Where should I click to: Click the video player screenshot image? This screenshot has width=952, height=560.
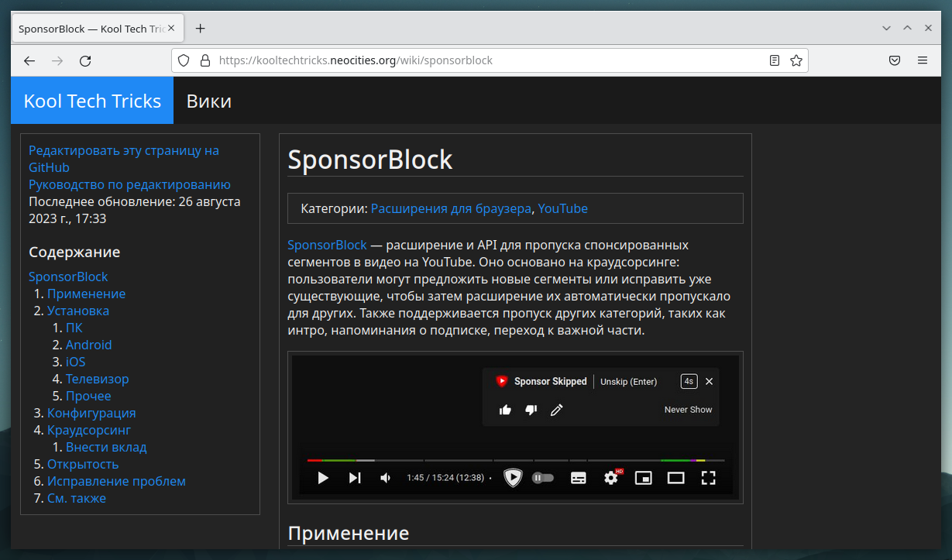[515, 428]
